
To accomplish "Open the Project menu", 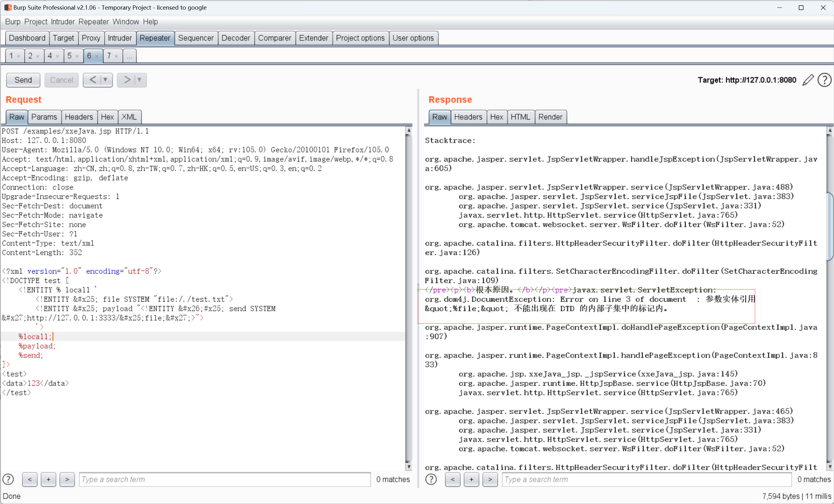I will click(36, 22).
